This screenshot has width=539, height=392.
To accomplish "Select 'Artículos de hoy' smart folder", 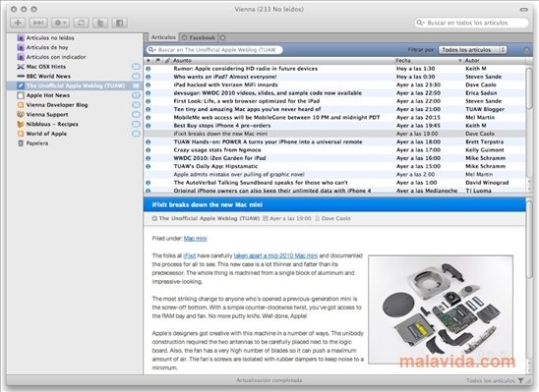I will click(47, 47).
